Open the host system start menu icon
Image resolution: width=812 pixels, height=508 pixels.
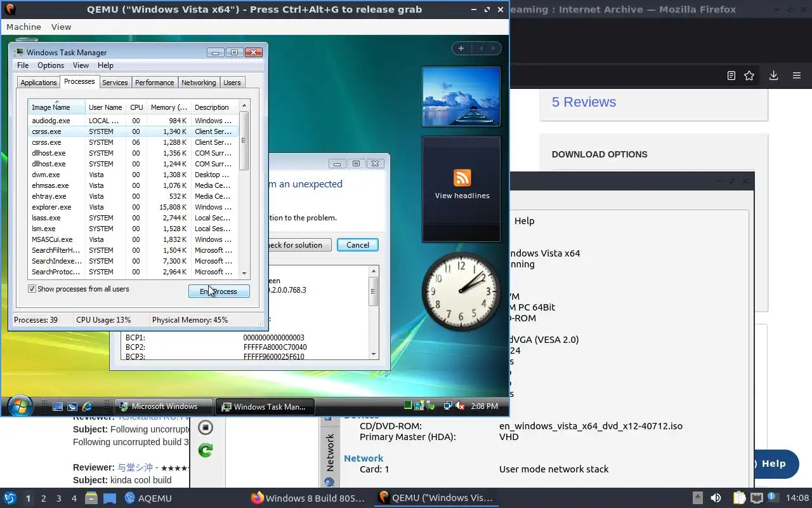click(10, 498)
